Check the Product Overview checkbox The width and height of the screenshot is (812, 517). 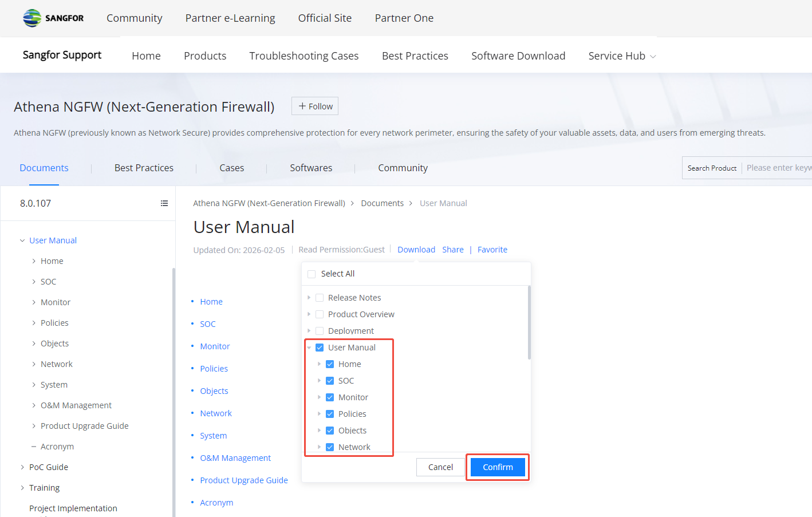320,314
